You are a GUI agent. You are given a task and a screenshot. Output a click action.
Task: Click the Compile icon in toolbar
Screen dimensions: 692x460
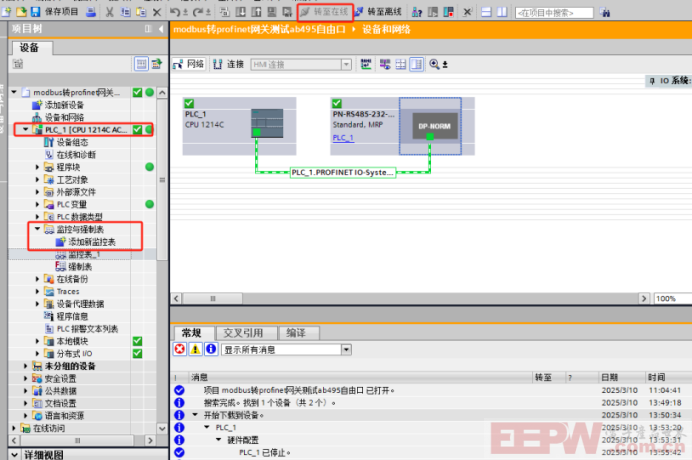[224, 12]
